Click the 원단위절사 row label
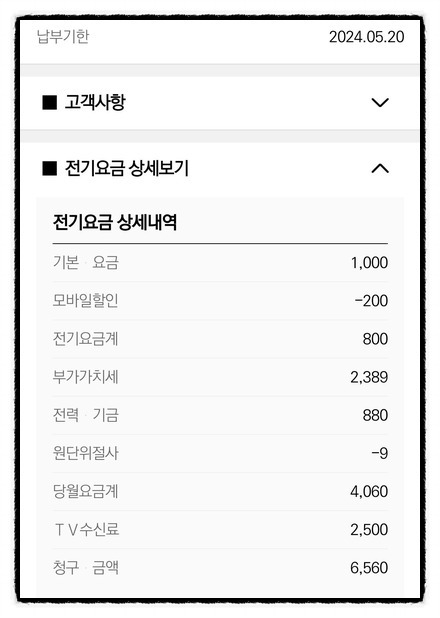The width and height of the screenshot is (440, 618). (x=86, y=453)
